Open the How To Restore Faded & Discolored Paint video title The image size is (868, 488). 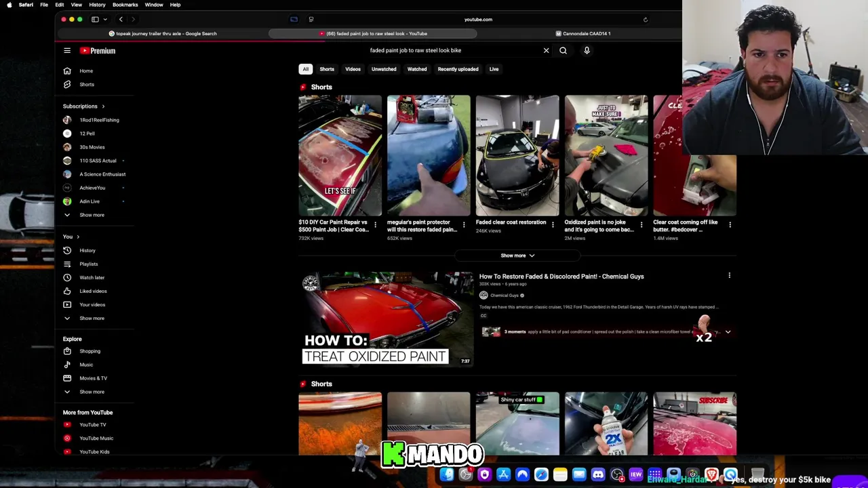(561, 277)
